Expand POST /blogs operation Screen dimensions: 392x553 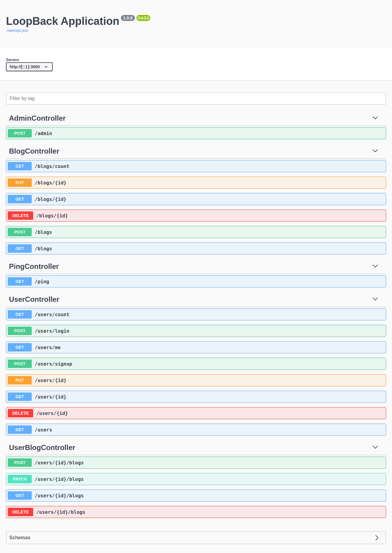[196, 232]
